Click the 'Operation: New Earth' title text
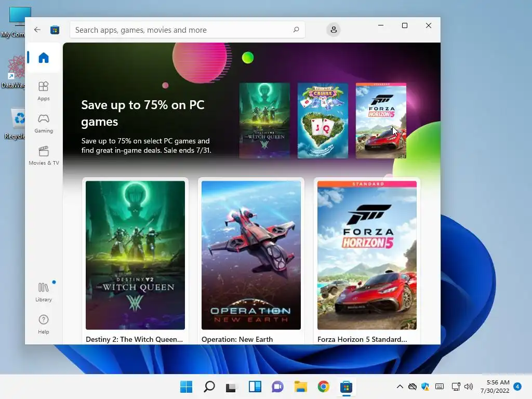The height and width of the screenshot is (399, 532). click(x=237, y=339)
